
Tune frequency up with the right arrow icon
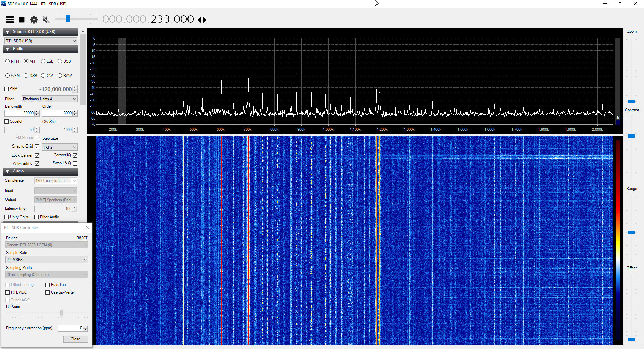[x=204, y=20]
